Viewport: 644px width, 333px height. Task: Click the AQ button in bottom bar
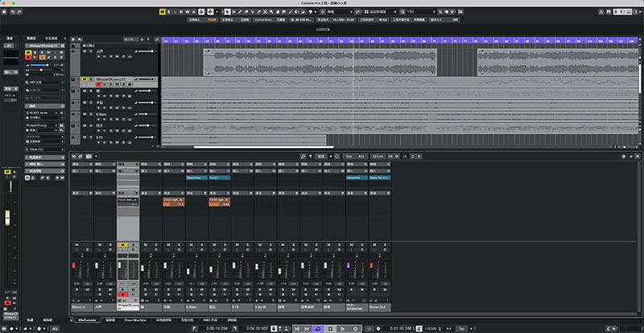(55, 329)
